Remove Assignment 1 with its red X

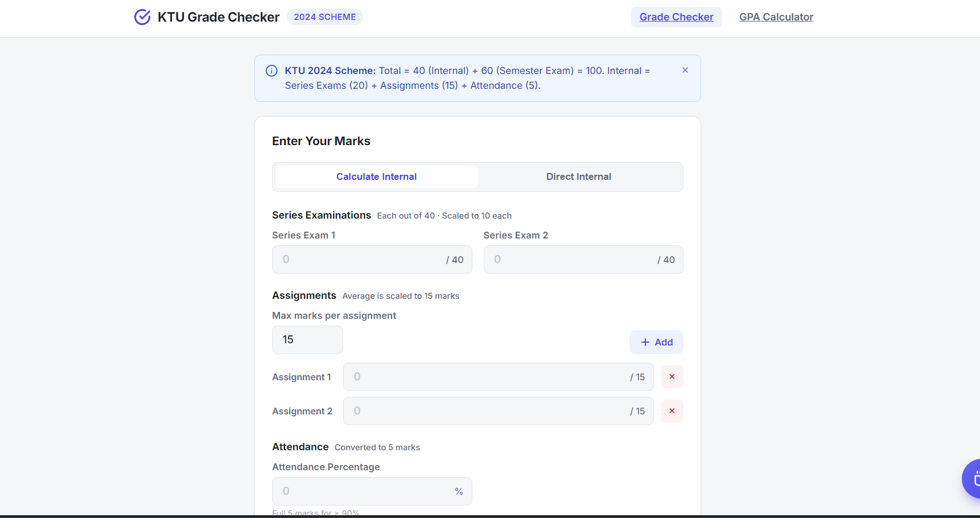(x=672, y=377)
